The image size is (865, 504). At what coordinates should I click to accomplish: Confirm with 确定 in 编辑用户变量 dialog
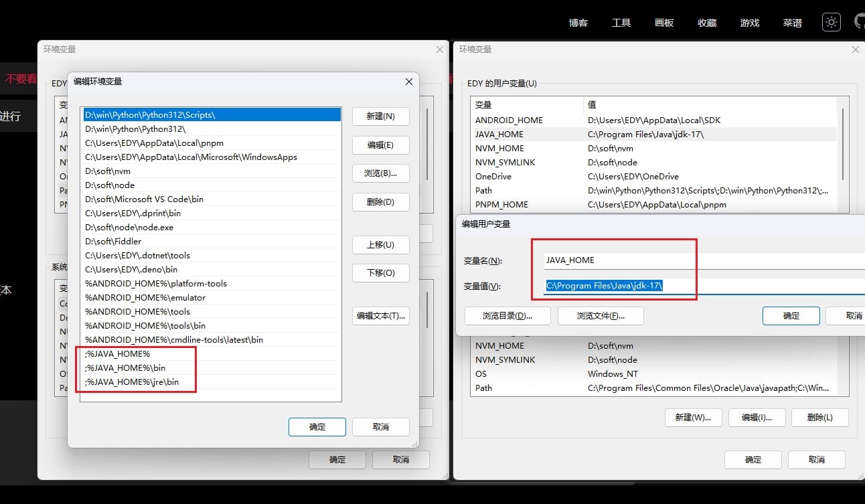791,315
